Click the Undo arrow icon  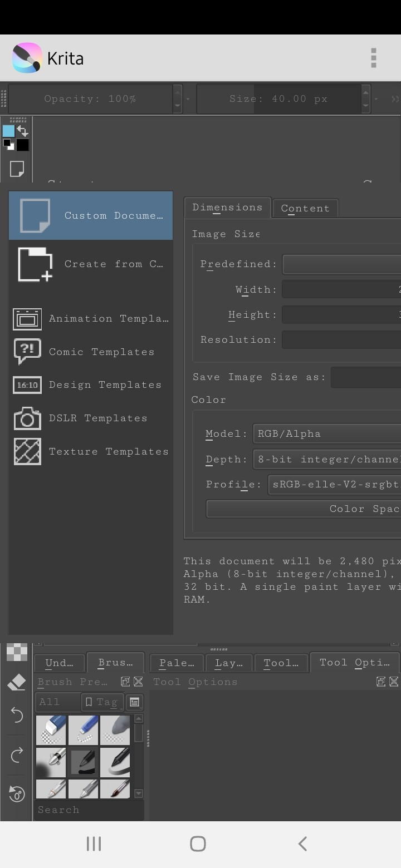[x=17, y=715]
